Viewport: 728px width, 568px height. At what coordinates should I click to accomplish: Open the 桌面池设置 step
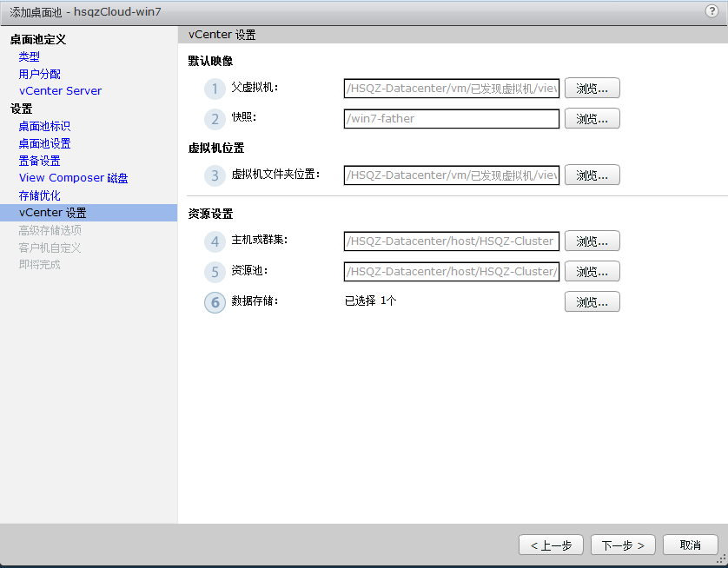click(x=44, y=143)
